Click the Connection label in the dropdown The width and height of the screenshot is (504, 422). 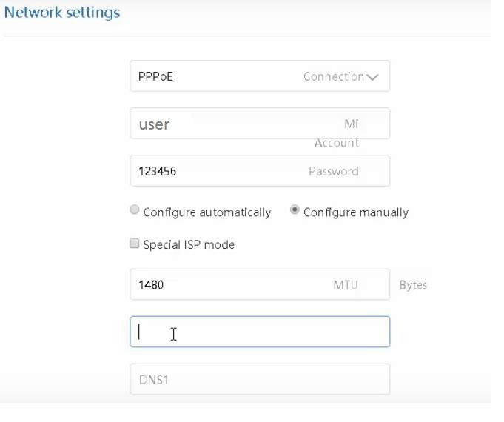(333, 76)
